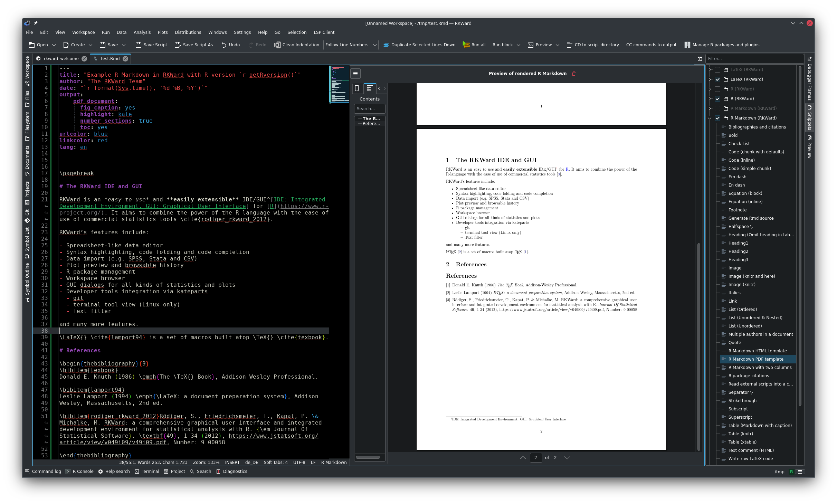Open the Create dropdown arrow

pyautogui.click(x=91, y=45)
